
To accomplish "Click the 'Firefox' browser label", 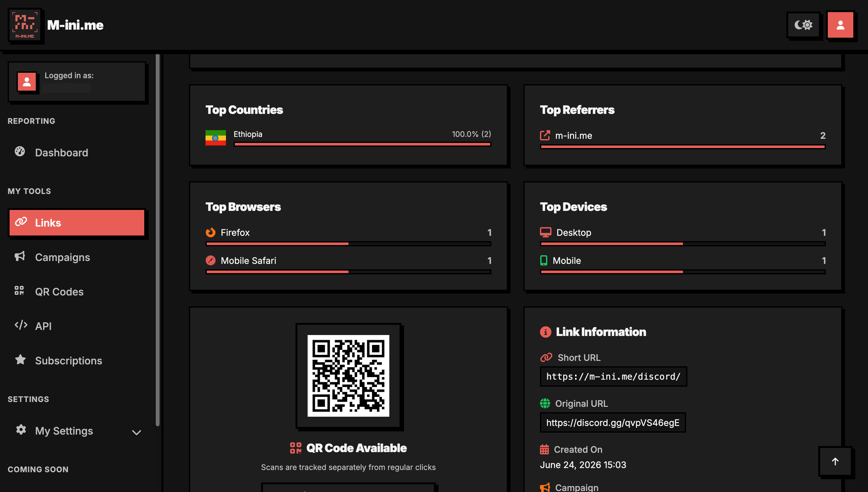I will (235, 233).
